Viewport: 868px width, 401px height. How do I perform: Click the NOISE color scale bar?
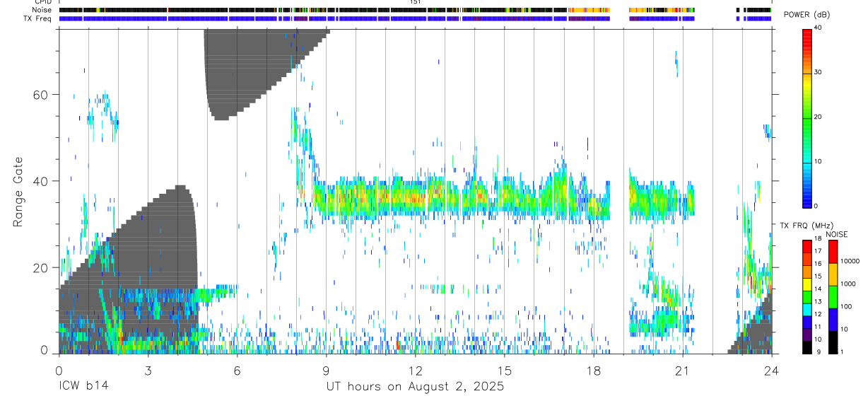coord(833,297)
